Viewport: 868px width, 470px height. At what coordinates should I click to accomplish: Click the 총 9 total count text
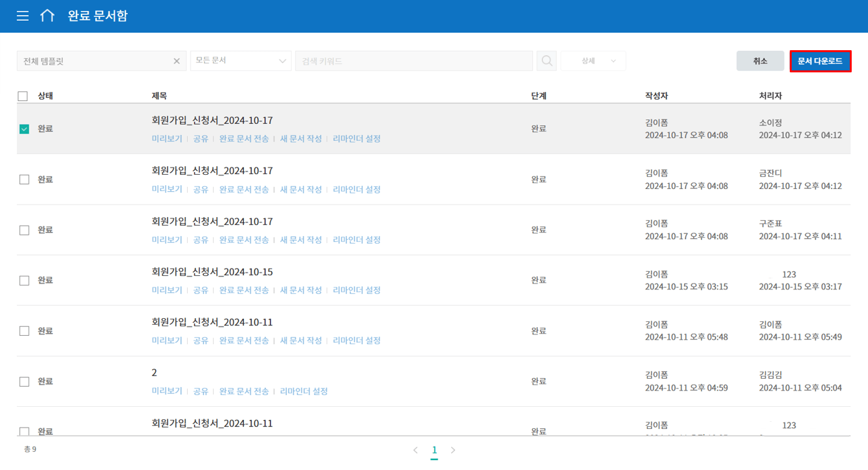pyautogui.click(x=30, y=449)
